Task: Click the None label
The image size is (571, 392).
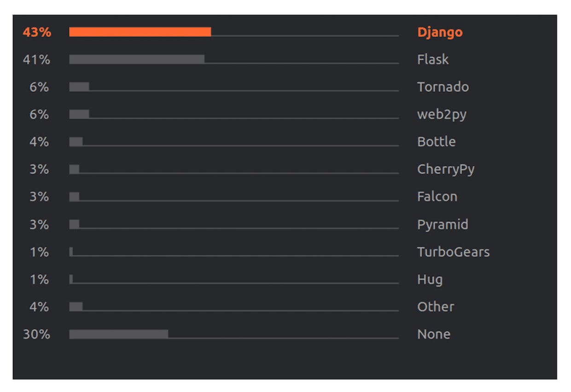Action: (x=434, y=334)
